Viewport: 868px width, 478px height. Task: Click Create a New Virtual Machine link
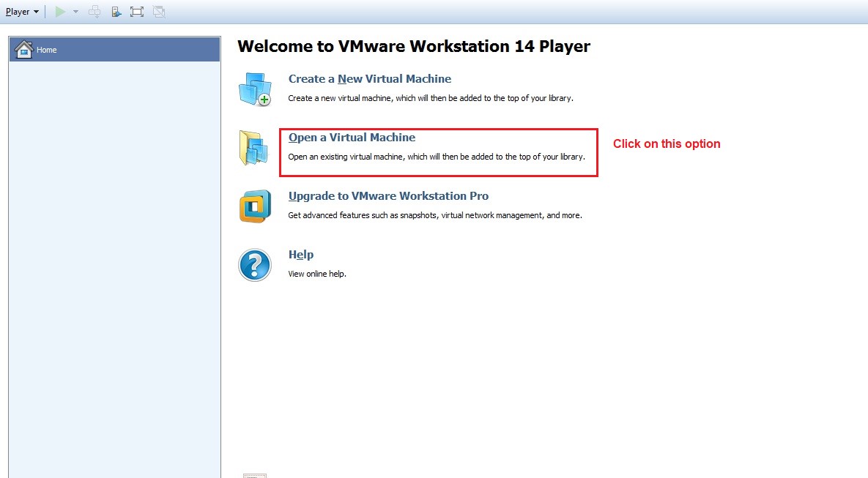coord(370,78)
